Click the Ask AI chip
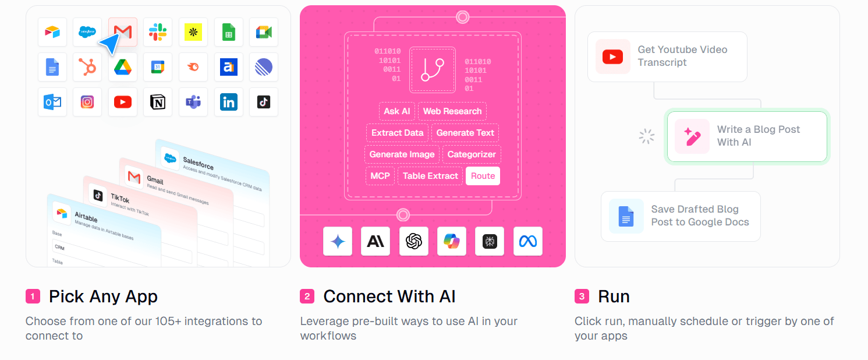868x360 pixels. pos(397,111)
